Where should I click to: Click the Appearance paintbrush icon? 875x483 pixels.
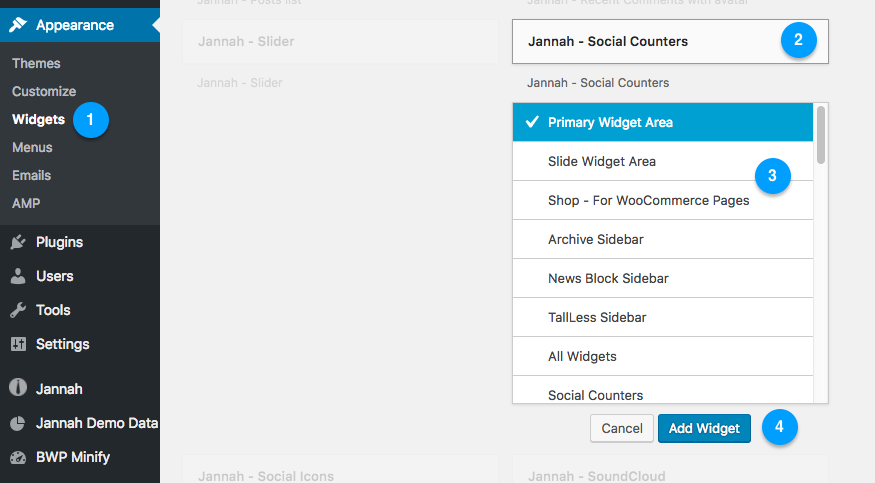click(x=18, y=25)
